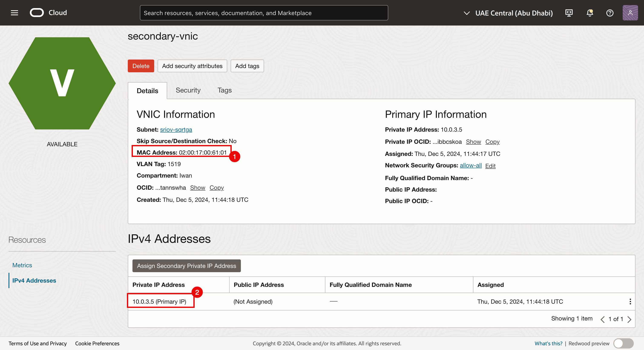This screenshot has height=350, width=644.
Task: Open the Cloud Shell developer tools icon
Action: click(x=569, y=13)
